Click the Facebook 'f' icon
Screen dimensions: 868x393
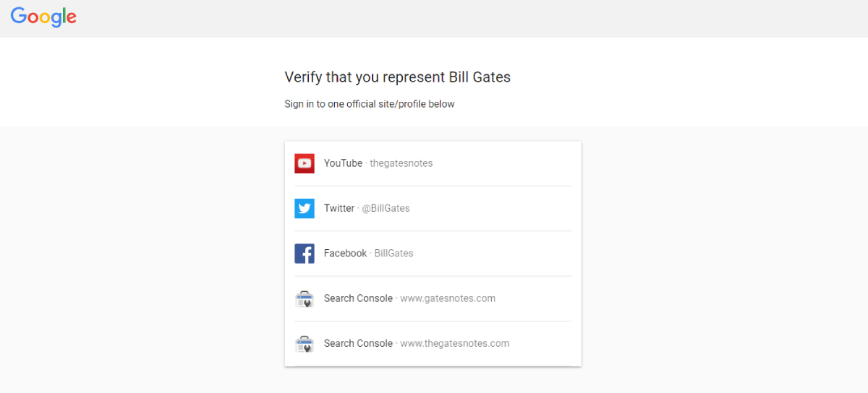tap(305, 254)
